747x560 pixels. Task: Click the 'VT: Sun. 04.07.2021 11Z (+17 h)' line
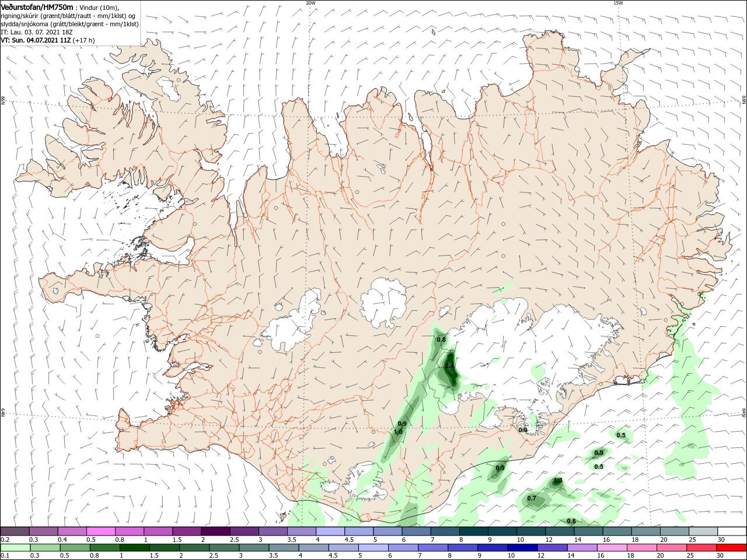(48, 41)
